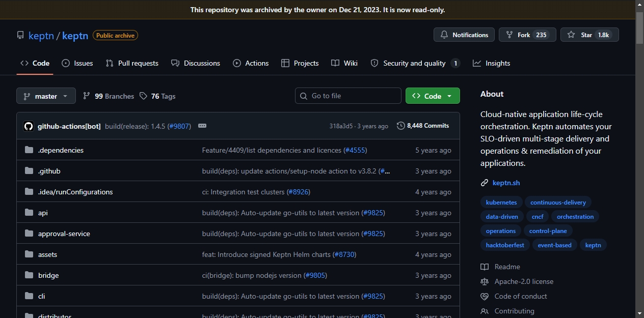Click the fork icon in Fork button
This screenshot has width=644, height=318.
point(509,35)
